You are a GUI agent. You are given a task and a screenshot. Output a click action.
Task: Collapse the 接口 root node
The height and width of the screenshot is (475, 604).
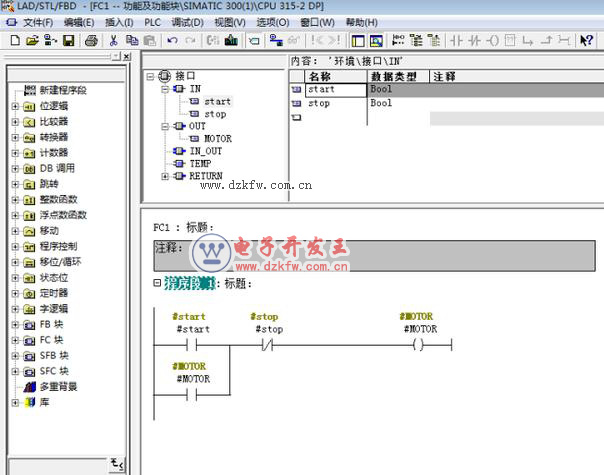point(150,77)
